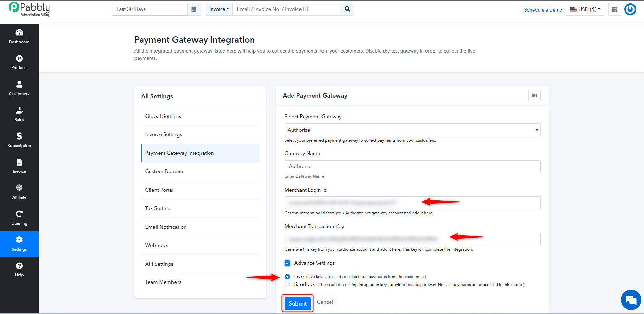Open the apps grid menu
This screenshot has height=314, width=644.
(x=615, y=9)
